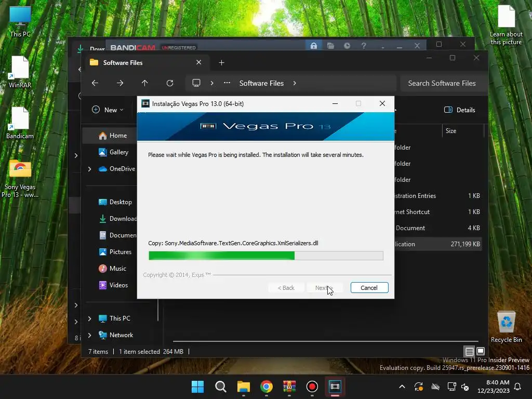Open Bandicam help question mark icon
The image size is (532, 399).
coord(363,46)
